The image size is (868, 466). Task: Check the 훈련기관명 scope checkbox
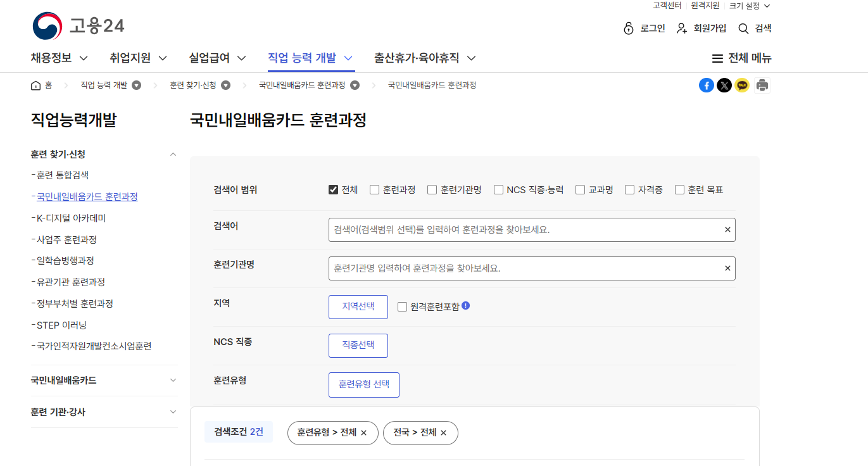(x=432, y=189)
